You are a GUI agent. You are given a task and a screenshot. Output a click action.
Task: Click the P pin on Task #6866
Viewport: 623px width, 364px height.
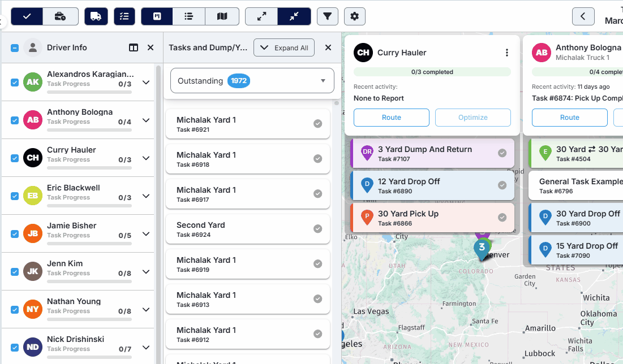click(x=367, y=216)
